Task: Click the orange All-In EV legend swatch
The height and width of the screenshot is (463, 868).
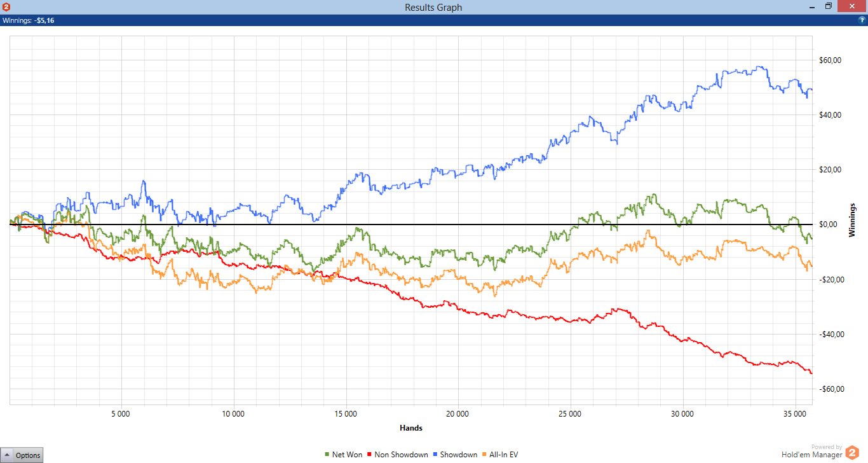Action: (x=485, y=455)
